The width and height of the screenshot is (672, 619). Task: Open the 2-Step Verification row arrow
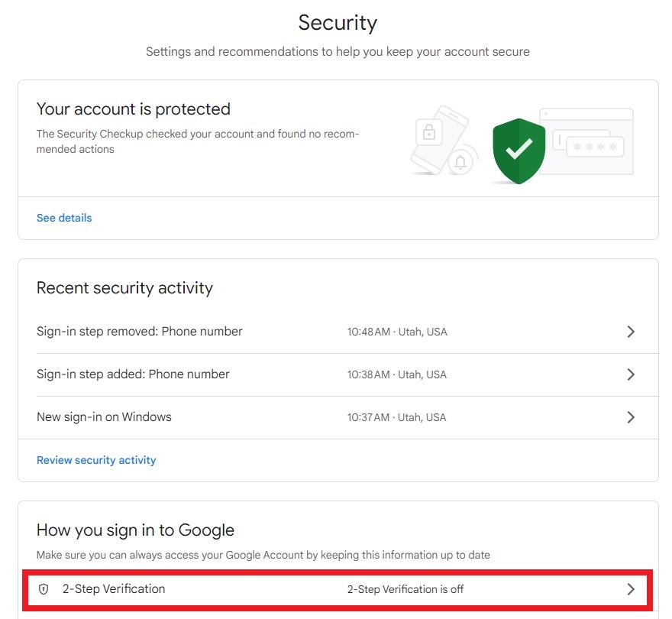coord(631,589)
